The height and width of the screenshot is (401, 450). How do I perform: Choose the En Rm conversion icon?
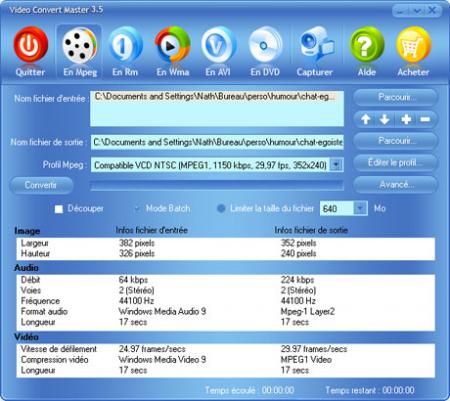tap(125, 45)
